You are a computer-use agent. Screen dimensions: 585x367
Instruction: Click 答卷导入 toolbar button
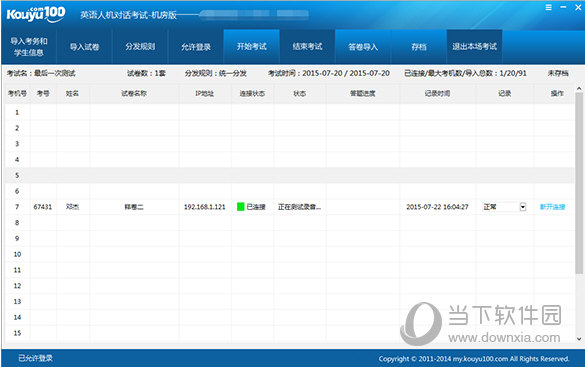363,47
